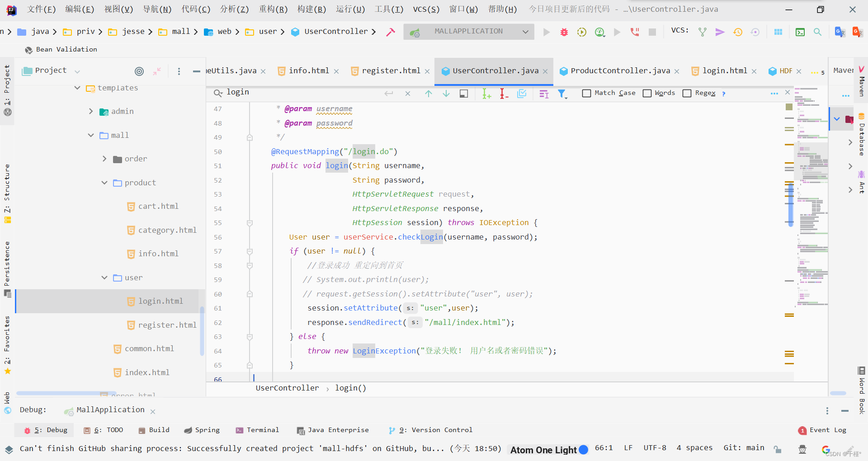Enable Regex checkbox
Viewport: 868px width, 461px height.
687,93
